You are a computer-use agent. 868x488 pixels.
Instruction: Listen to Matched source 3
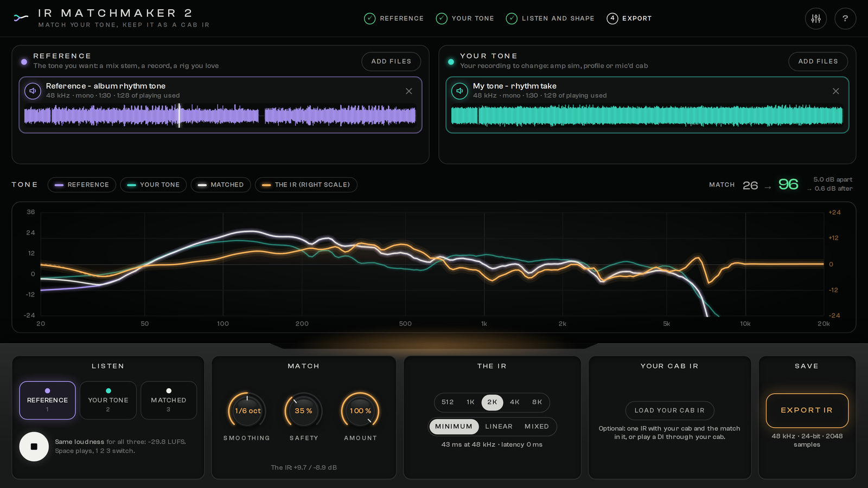(169, 400)
